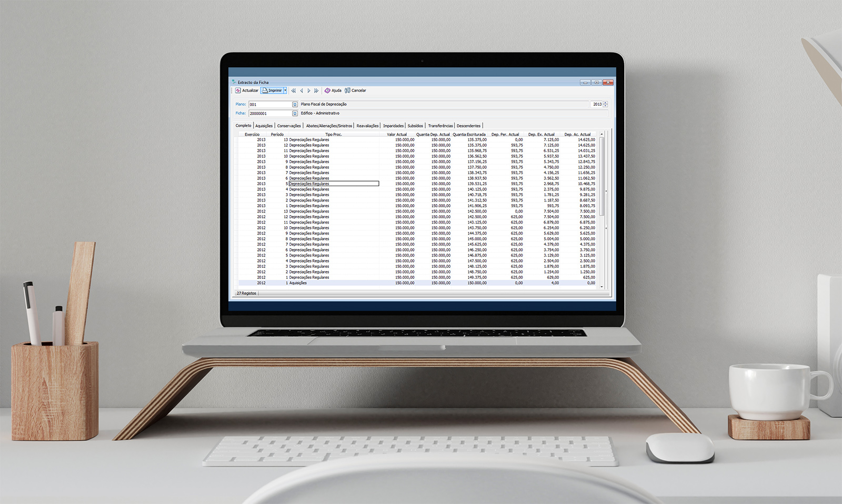Image resolution: width=842 pixels, height=504 pixels.
Task: Go to the next record
Action: tap(309, 90)
